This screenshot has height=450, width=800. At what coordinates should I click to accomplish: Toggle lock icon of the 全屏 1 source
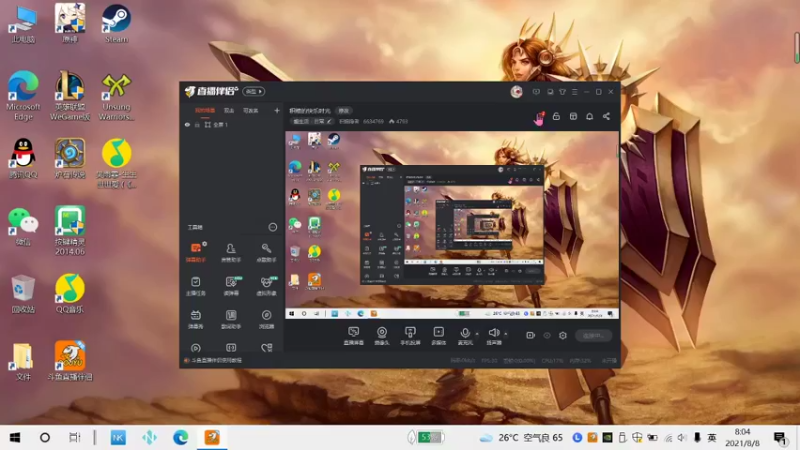click(197, 124)
